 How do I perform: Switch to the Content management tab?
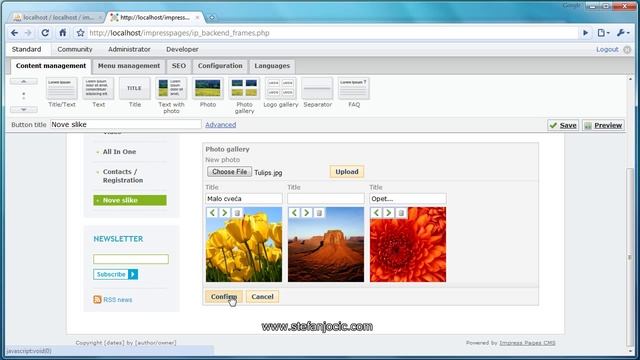click(51, 66)
